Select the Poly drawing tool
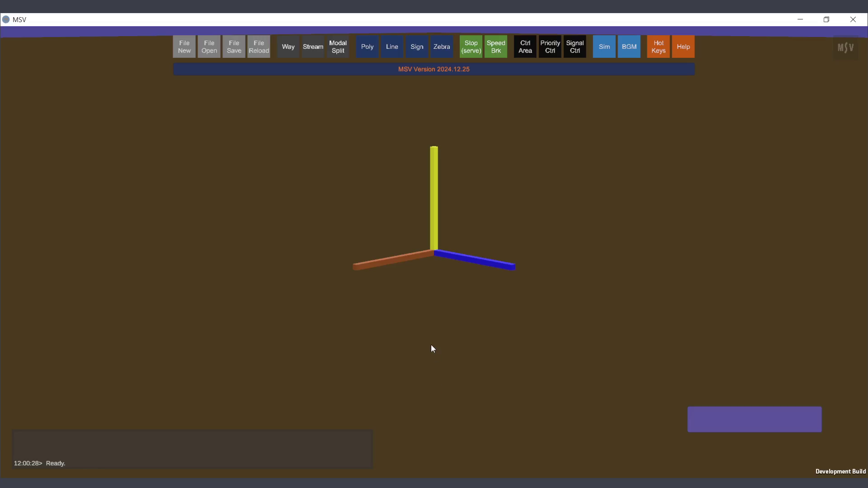 point(367,47)
